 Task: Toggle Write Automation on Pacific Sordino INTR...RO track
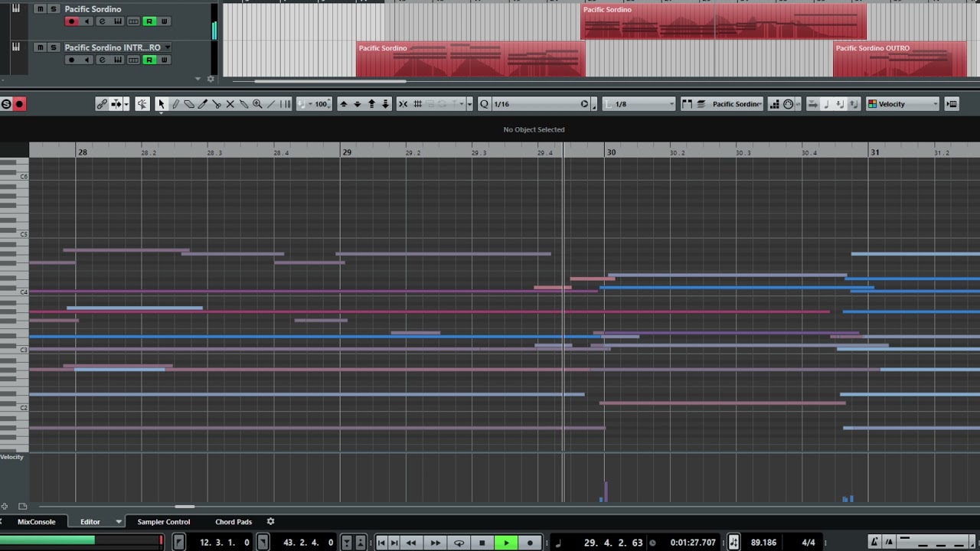pyautogui.click(x=164, y=60)
